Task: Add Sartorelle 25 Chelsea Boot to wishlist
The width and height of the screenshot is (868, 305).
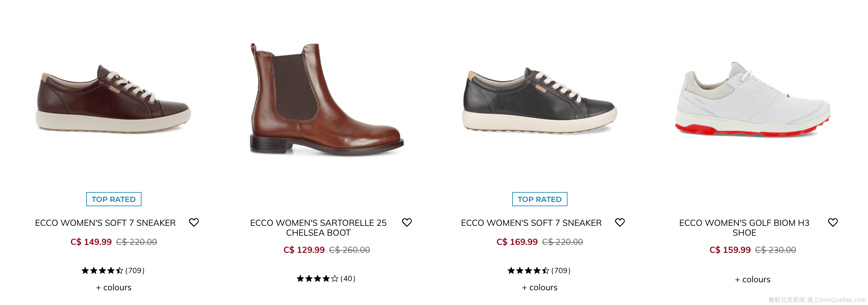Action: click(x=407, y=222)
